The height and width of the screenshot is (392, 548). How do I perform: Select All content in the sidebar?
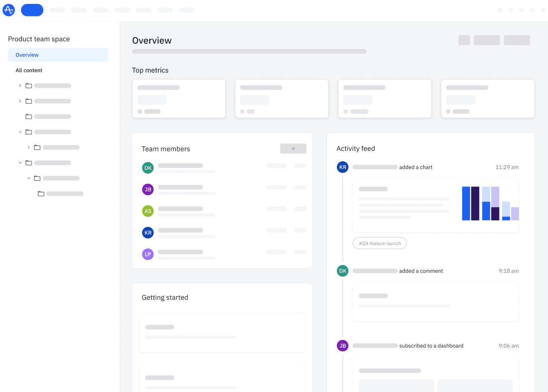coord(29,70)
